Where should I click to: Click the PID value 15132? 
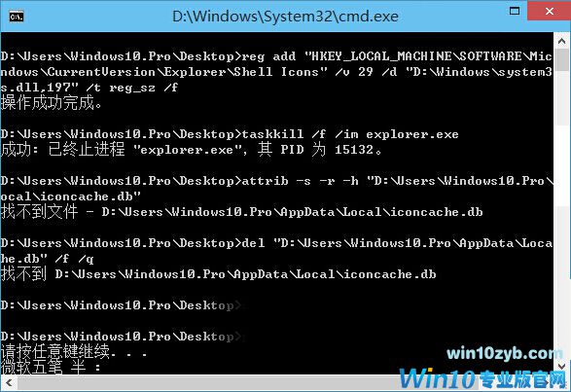tap(354, 150)
